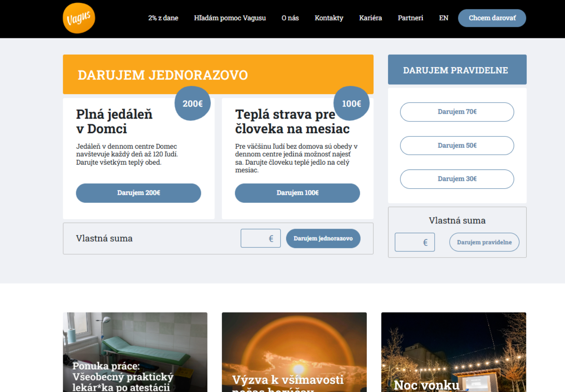565x392 pixels.
Task: Click the Darujem 200€ button
Action: pyautogui.click(x=139, y=193)
